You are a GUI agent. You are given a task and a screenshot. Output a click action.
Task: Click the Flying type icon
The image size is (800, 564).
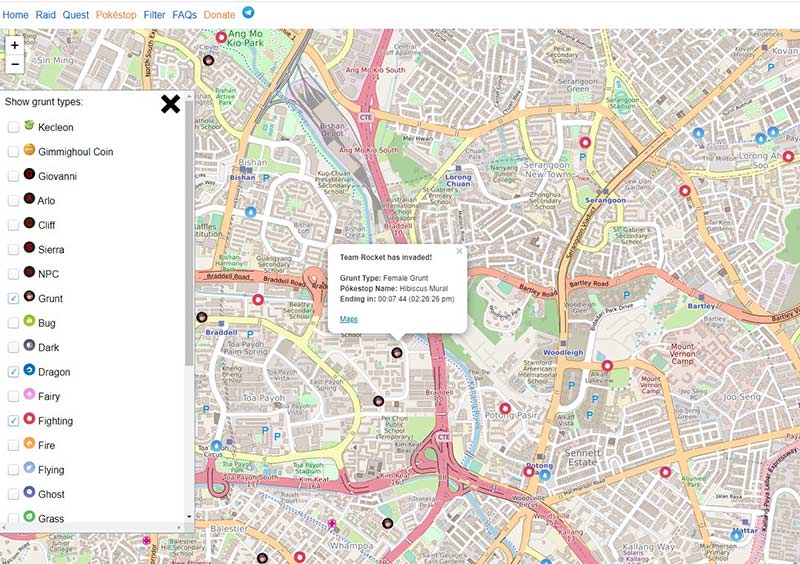(x=29, y=467)
